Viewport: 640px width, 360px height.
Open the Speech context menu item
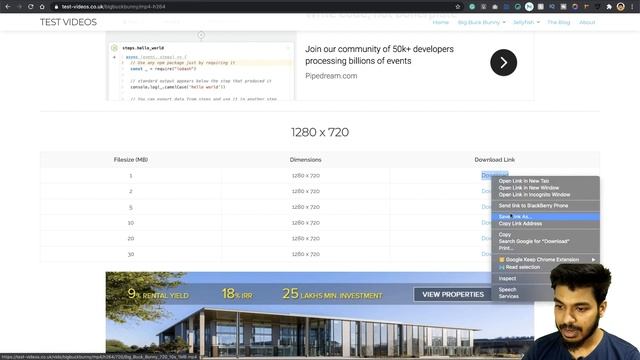(507, 289)
